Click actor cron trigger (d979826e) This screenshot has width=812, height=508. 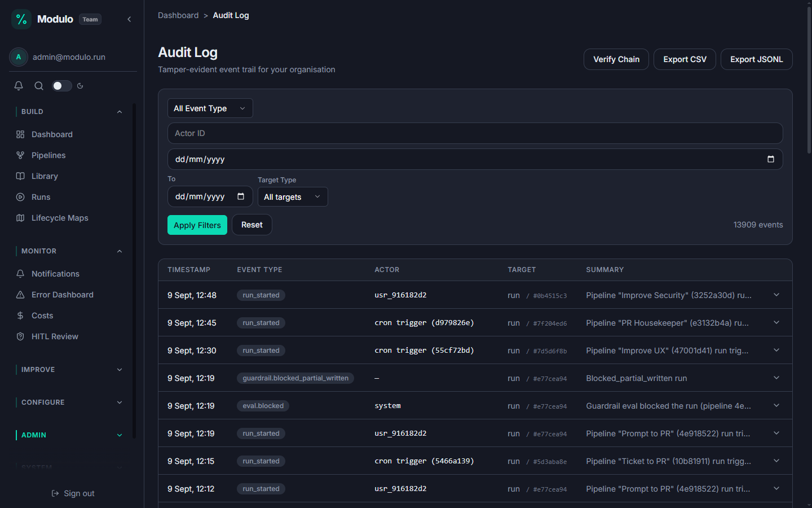pos(424,323)
